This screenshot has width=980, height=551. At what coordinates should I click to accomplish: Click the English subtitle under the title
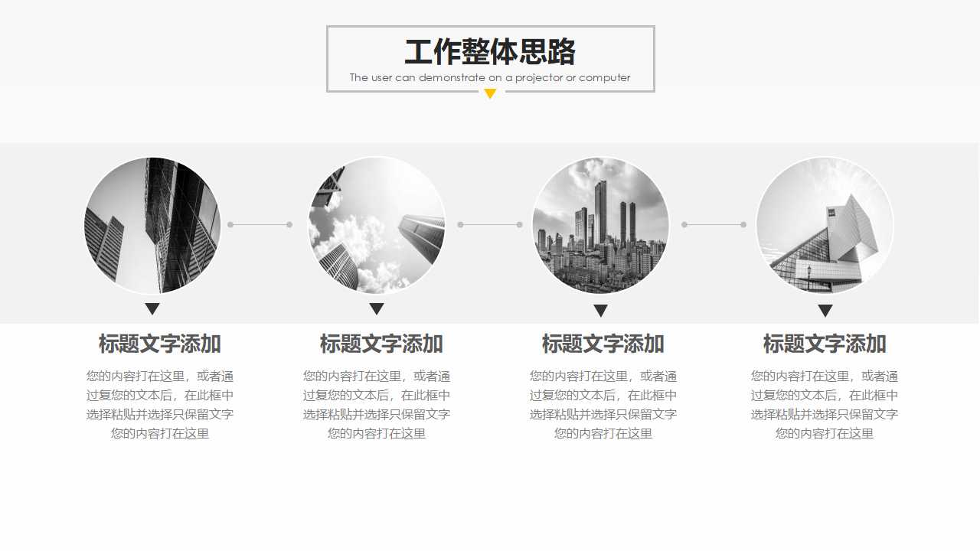click(490, 77)
